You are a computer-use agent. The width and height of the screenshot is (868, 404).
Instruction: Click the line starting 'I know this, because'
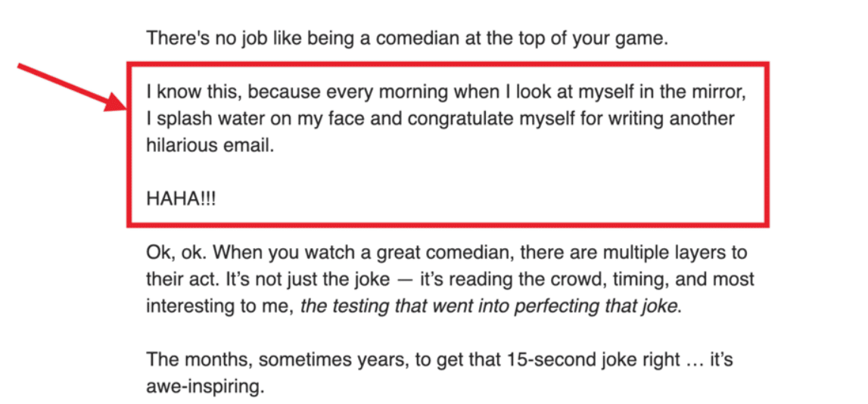(447, 92)
